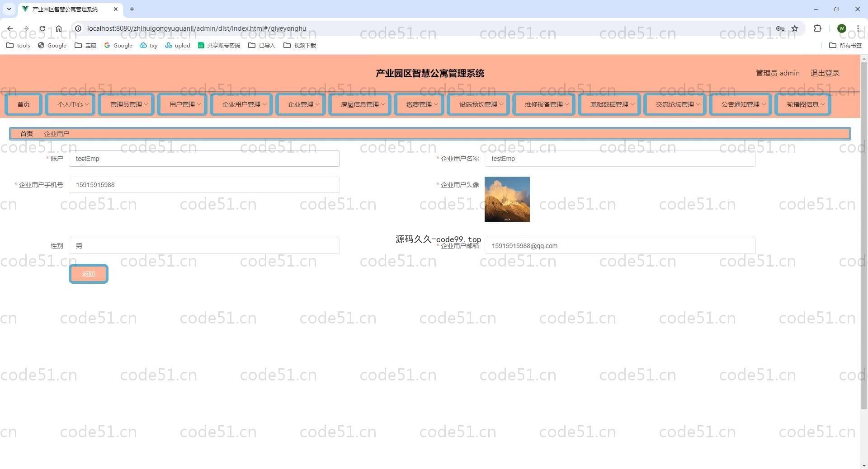Open the 已导入 bookmark folder
Viewport: 868px width, 469px height.
(x=262, y=45)
